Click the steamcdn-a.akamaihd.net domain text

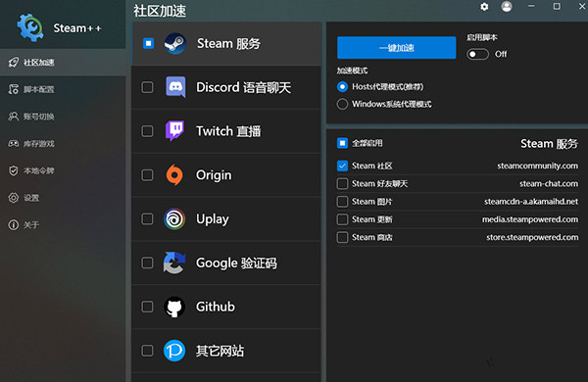click(x=531, y=202)
